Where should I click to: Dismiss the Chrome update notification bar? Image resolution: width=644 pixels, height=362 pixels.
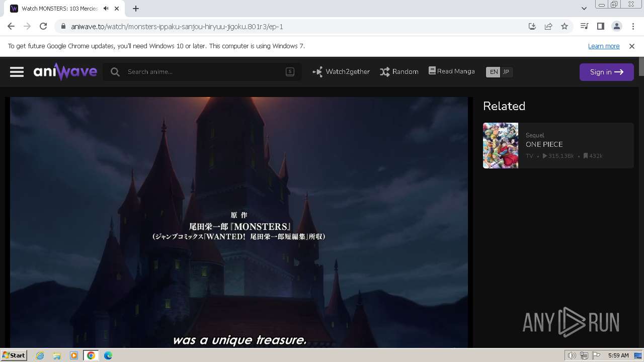(632, 46)
